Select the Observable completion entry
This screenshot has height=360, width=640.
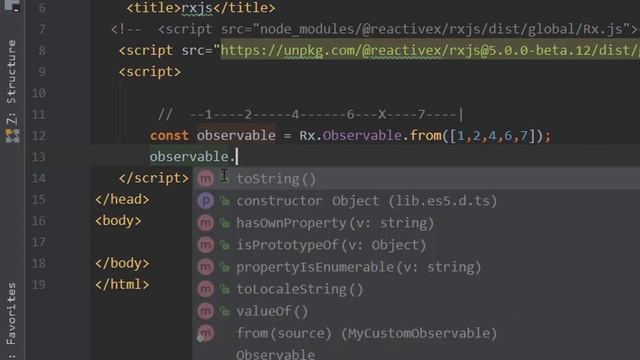pos(416,353)
